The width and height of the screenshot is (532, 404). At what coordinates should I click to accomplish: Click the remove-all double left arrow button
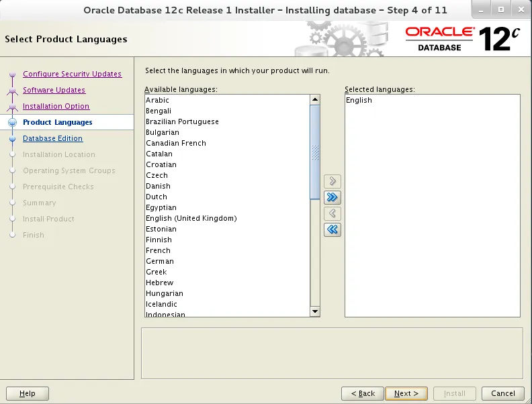click(x=332, y=230)
